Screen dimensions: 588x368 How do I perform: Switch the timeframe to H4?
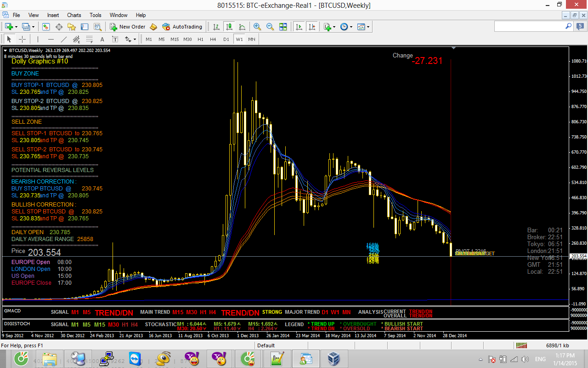click(213, 39)
